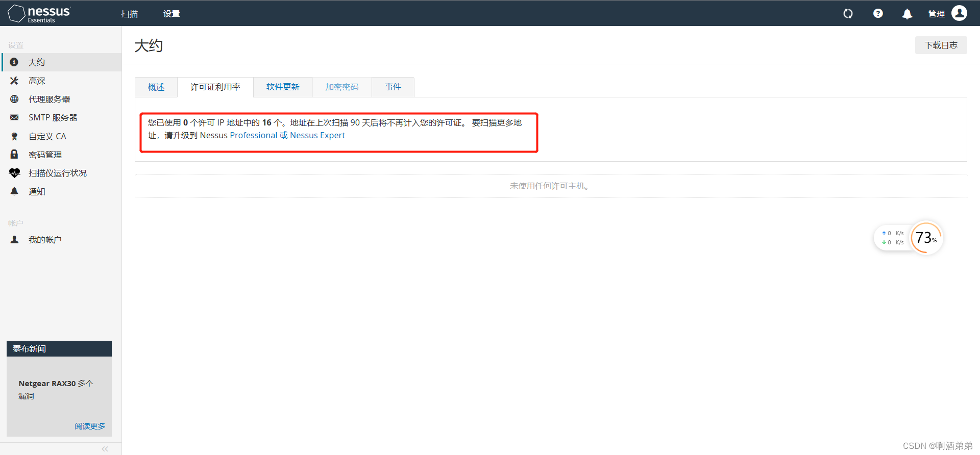Viewport: 980px width, 455px height.
Task: Open 自定义 CA sidebar entry
Action: pyautogui.click(x=61, y=136)
